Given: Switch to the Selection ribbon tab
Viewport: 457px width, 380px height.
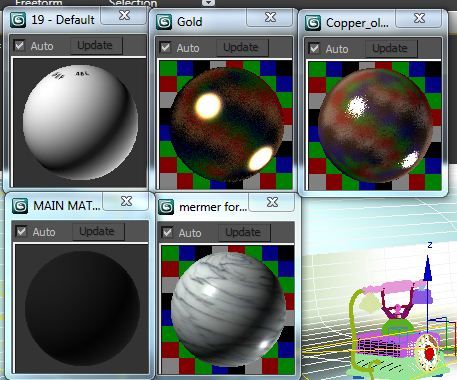Looking at the screenshot, I should click(x=133, y=3).
